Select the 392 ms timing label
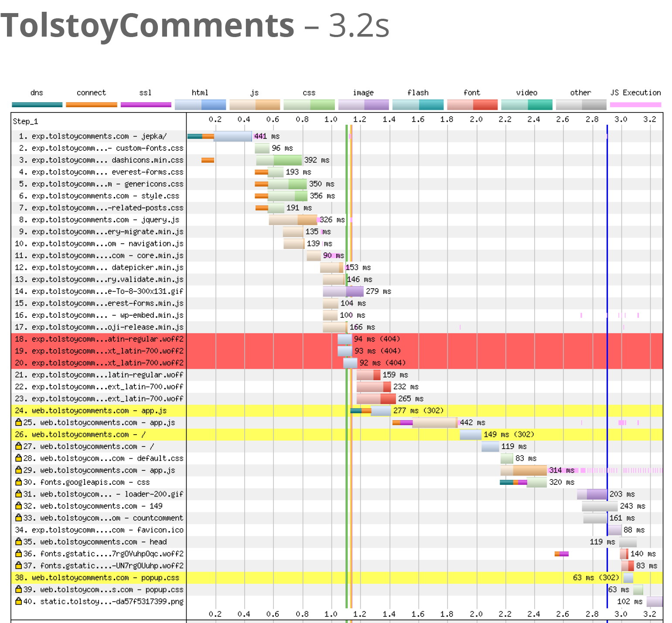Viewport: 672px width, 623px height. click(317, 160)
